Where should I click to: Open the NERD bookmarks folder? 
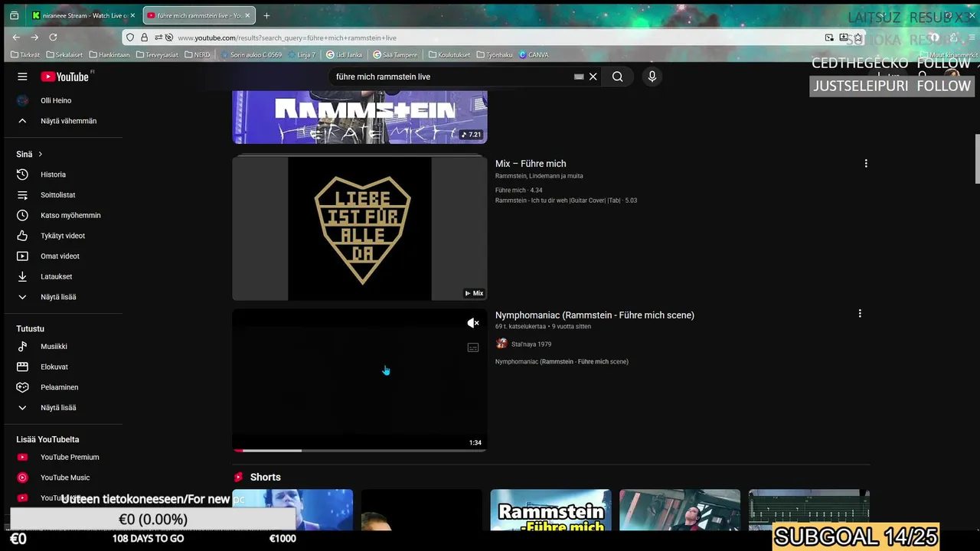[x=198, y=55]
